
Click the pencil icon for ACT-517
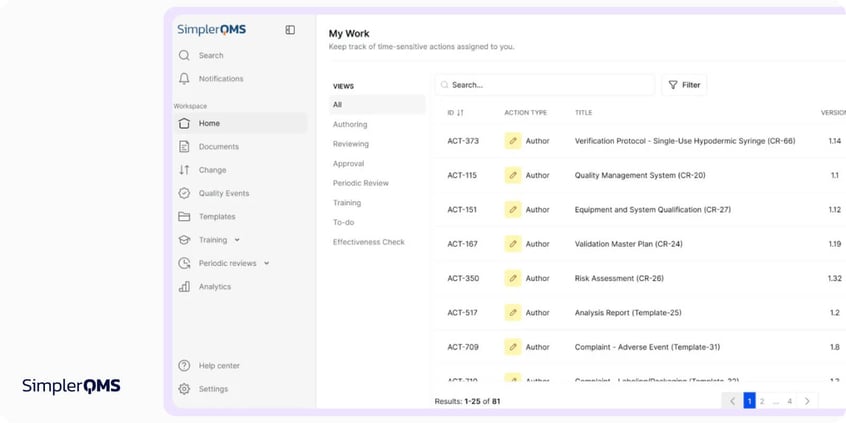pyautogui.click(x=513, y=312)
